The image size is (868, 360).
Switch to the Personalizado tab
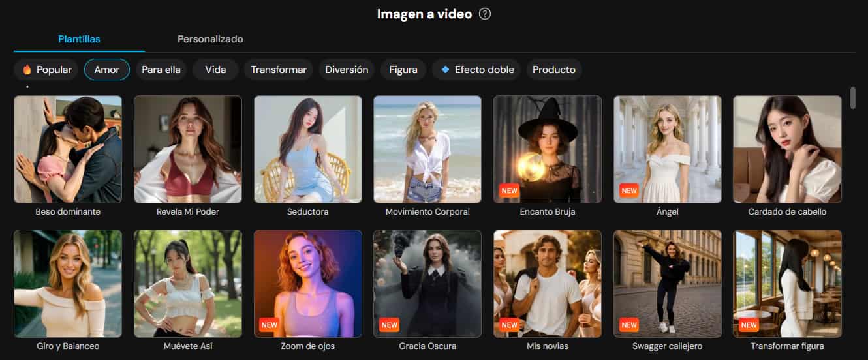click(x=210, y=39)
